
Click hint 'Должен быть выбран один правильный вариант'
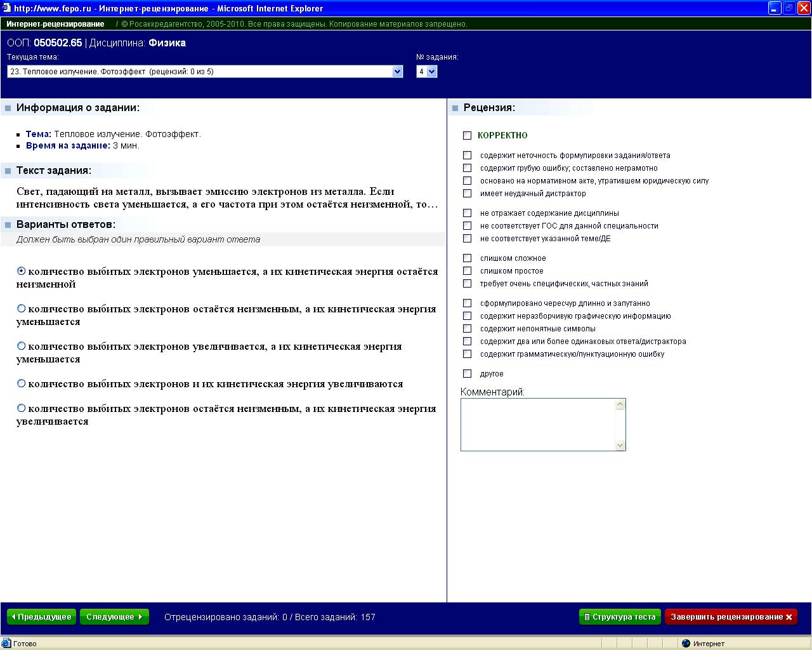138,239
